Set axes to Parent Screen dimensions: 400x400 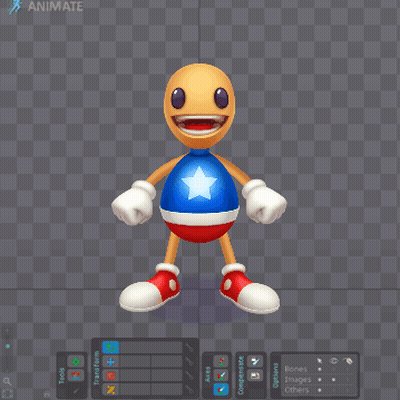221,375
